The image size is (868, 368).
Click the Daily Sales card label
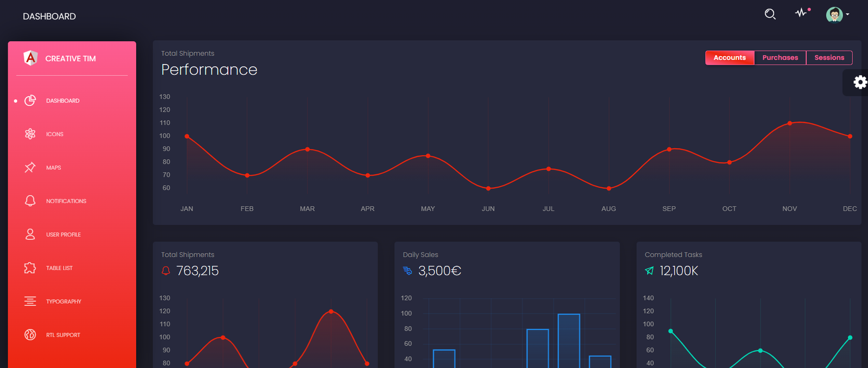[420, 255]
